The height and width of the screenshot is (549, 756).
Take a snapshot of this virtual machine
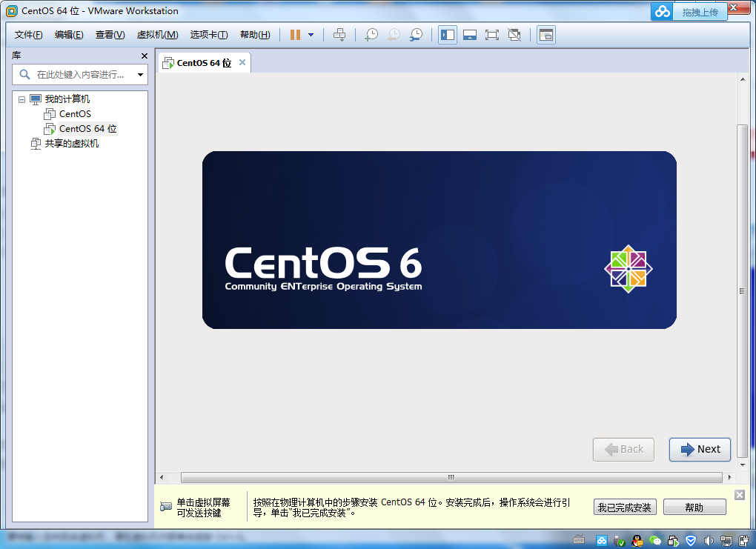pos(371,35)
